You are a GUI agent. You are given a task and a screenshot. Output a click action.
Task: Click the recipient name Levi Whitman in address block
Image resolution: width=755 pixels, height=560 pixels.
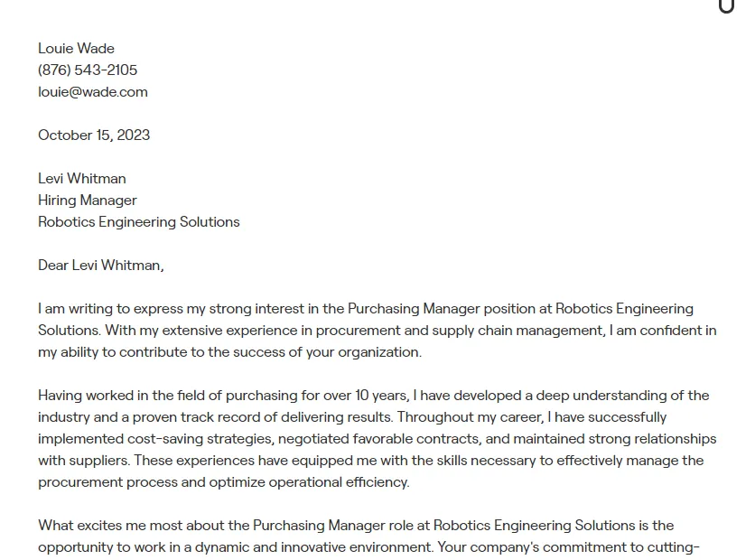pos(82,179)
